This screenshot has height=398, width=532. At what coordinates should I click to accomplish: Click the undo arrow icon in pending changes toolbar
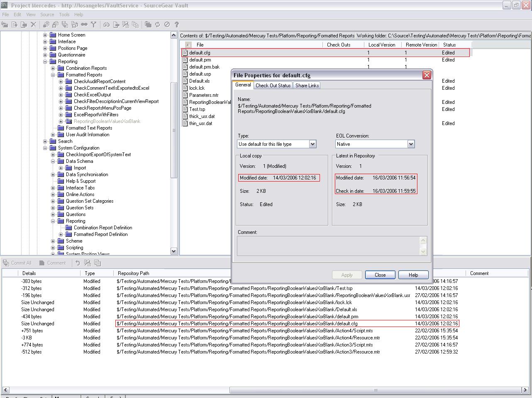tap(78, 263)
